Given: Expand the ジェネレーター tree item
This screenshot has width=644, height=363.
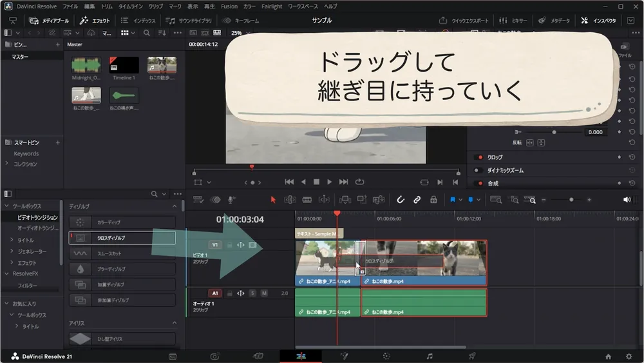Looking at the screenshot, I should (12, 251).
